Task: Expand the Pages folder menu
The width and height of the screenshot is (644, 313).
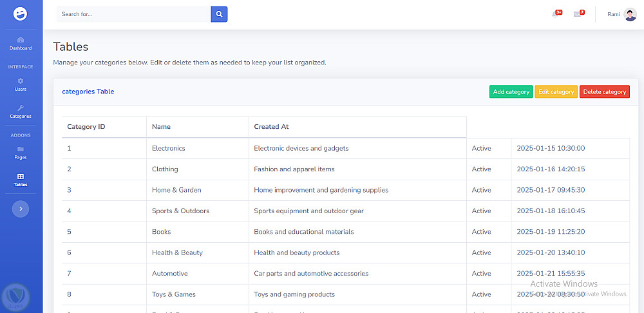Action: [x=21, y=153]
